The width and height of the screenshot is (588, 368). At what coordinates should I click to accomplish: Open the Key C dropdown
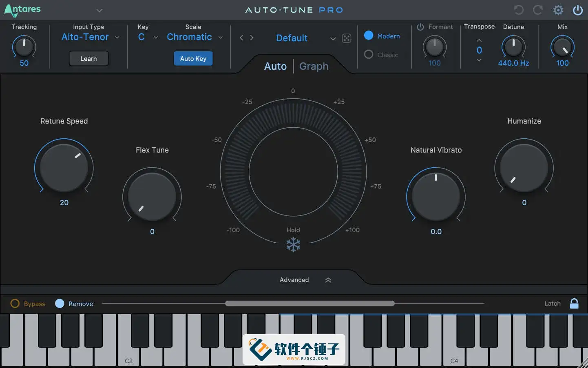tap(148, 37)
